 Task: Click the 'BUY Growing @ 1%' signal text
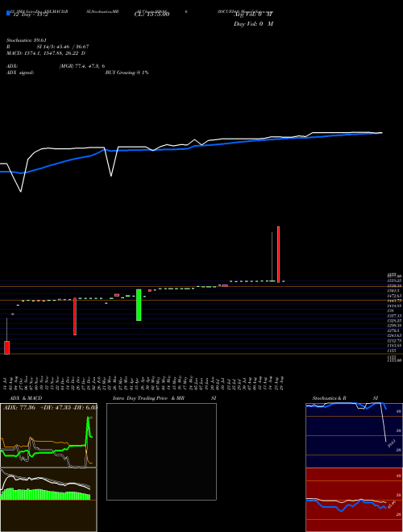click(x=127, y=73)
